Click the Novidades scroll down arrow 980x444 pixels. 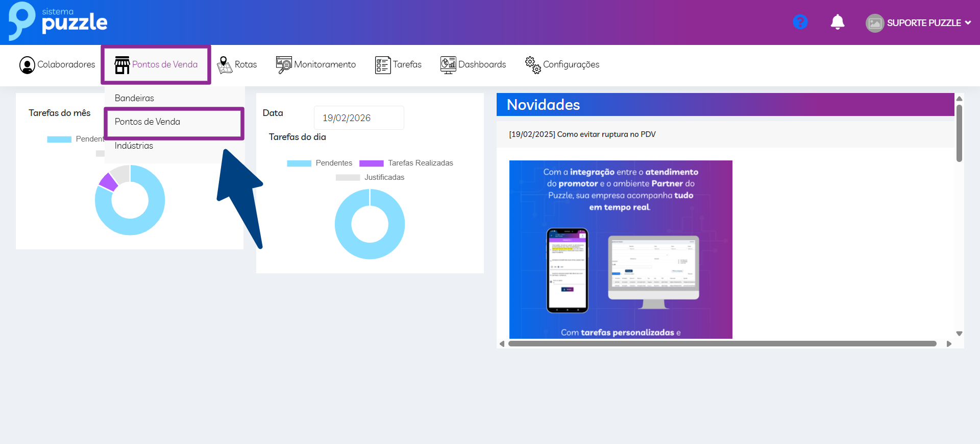tap(959, 334)
